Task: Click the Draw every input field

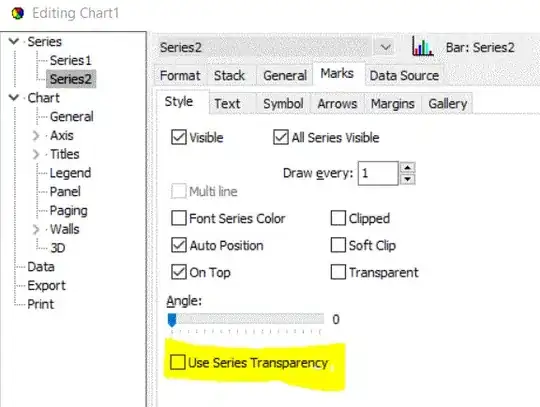Action: pos(378,173)
